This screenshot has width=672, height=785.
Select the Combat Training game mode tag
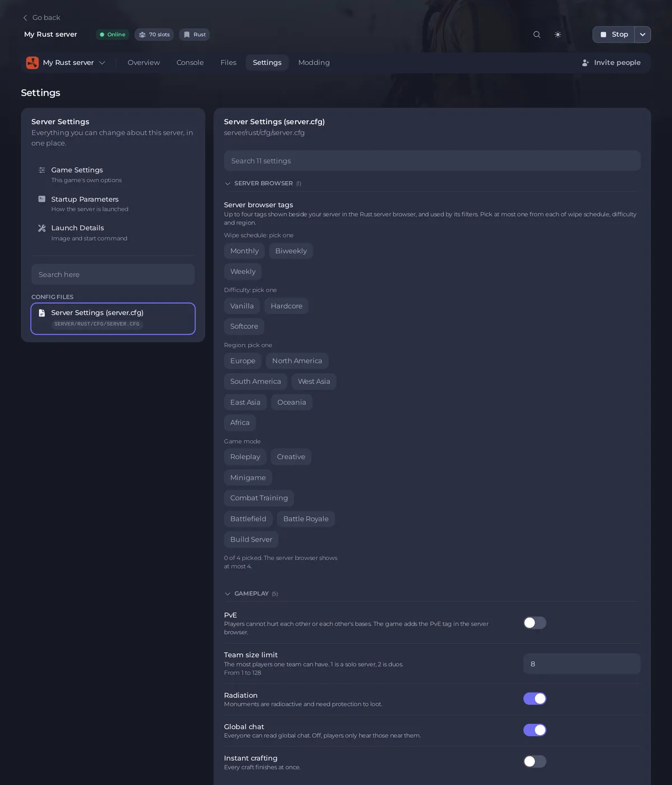259,498
